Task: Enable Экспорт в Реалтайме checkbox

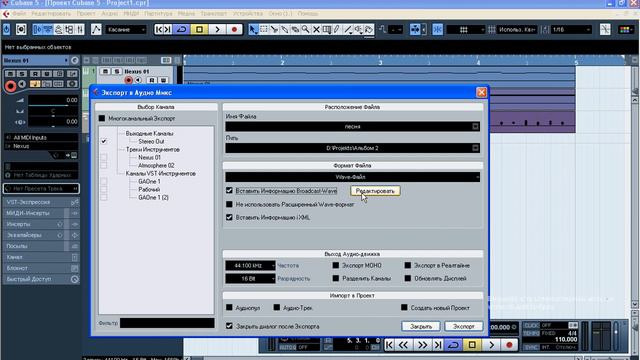Action: [407, 265]
